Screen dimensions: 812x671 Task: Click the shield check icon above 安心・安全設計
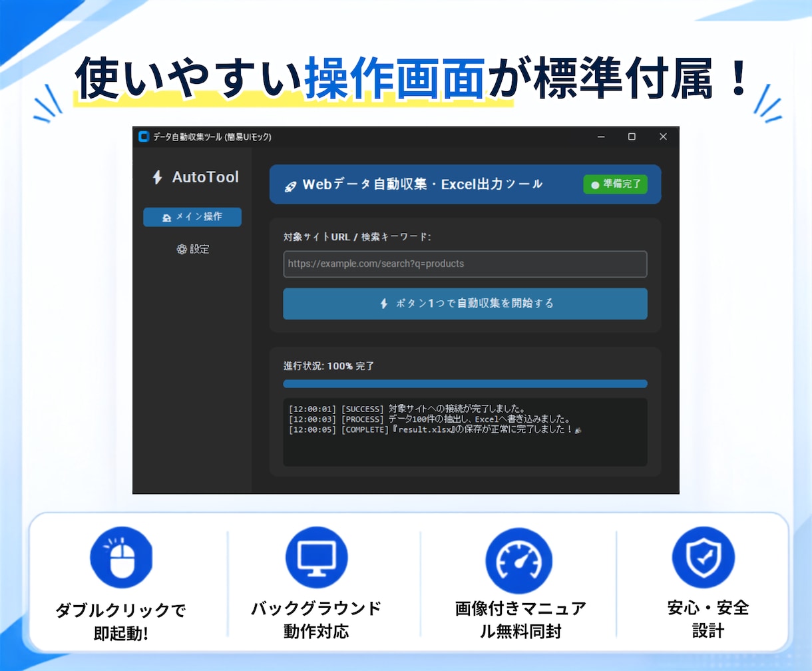coord(704,557)
